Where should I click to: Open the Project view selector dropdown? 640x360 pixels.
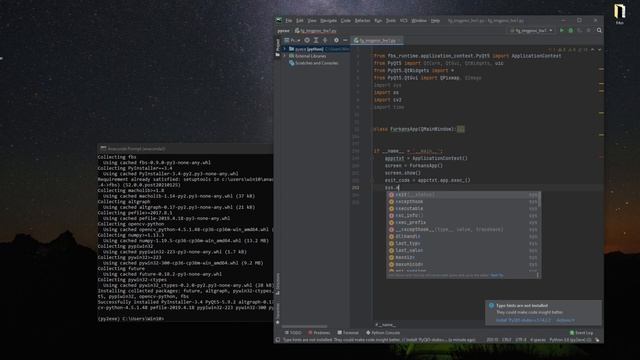[x=292, y=40]
